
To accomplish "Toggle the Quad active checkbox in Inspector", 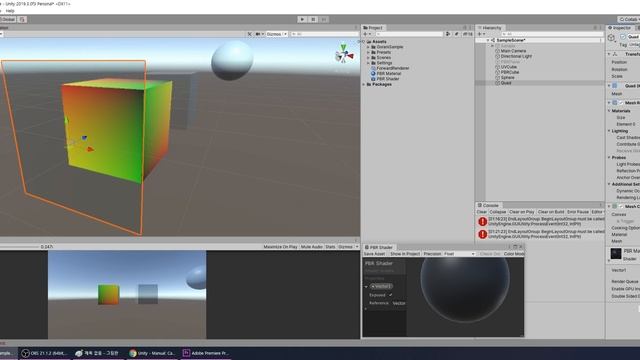I will tap(623, 37).
